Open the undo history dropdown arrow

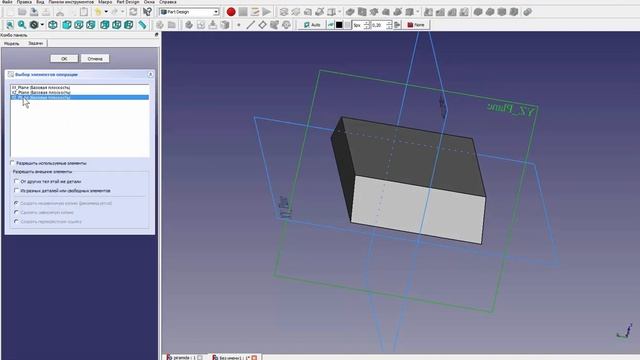coord(106,12)
